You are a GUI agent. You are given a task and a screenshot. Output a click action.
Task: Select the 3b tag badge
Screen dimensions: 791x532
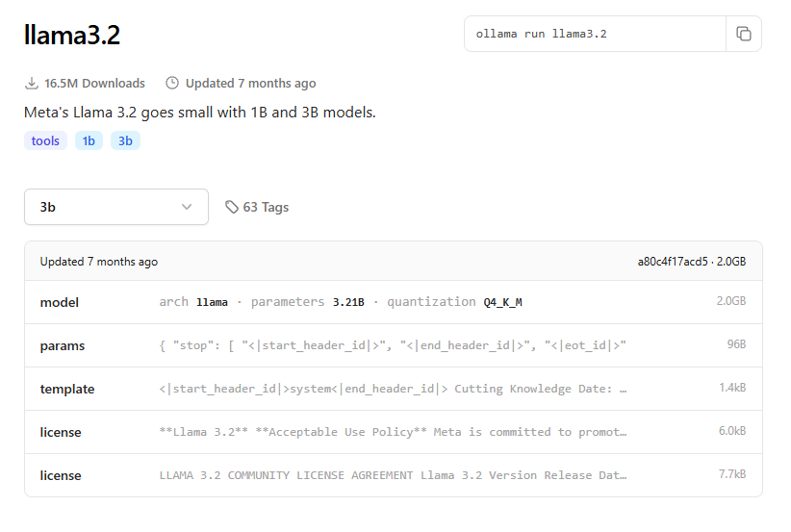pyautogui.click(x=125, y=140)
